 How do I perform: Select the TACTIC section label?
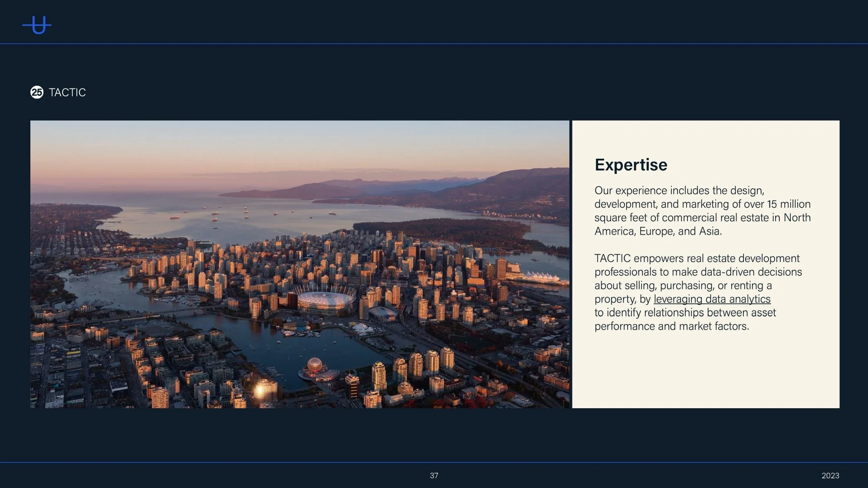[67, 92]
